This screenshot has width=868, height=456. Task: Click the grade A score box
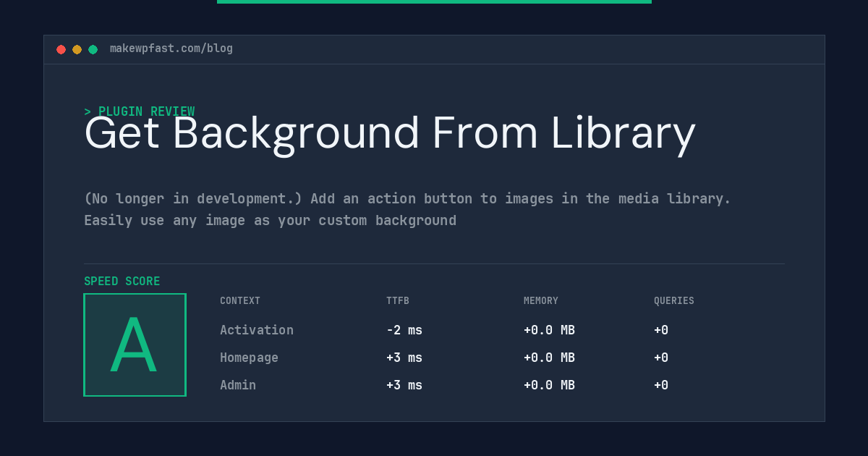coord(135,345)
